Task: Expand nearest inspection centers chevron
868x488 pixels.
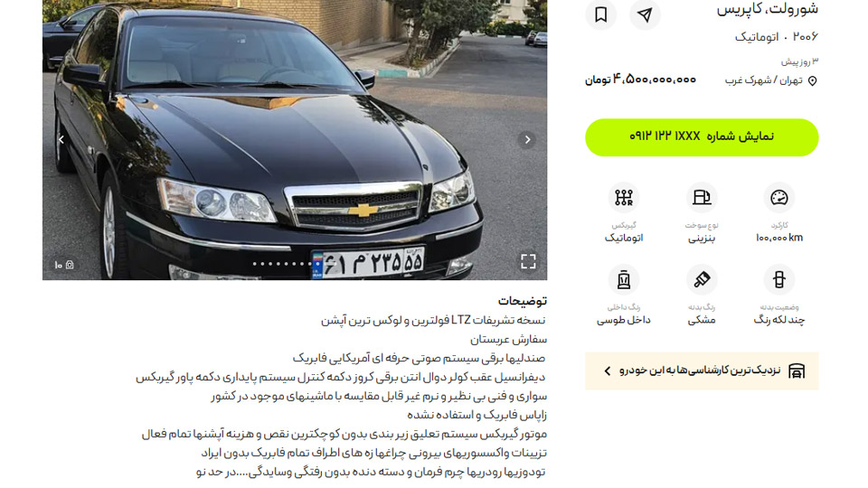Action: click(x=608, y=371)
